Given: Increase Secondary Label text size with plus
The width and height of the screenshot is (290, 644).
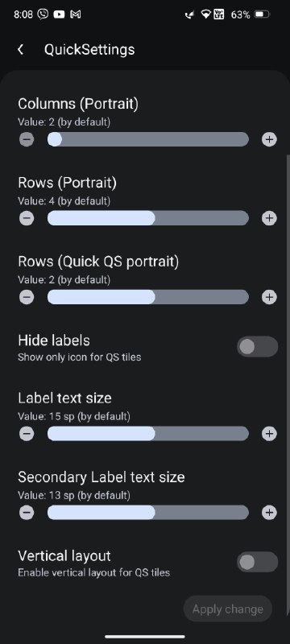Looking at the screenshot, I should (270, 513).
